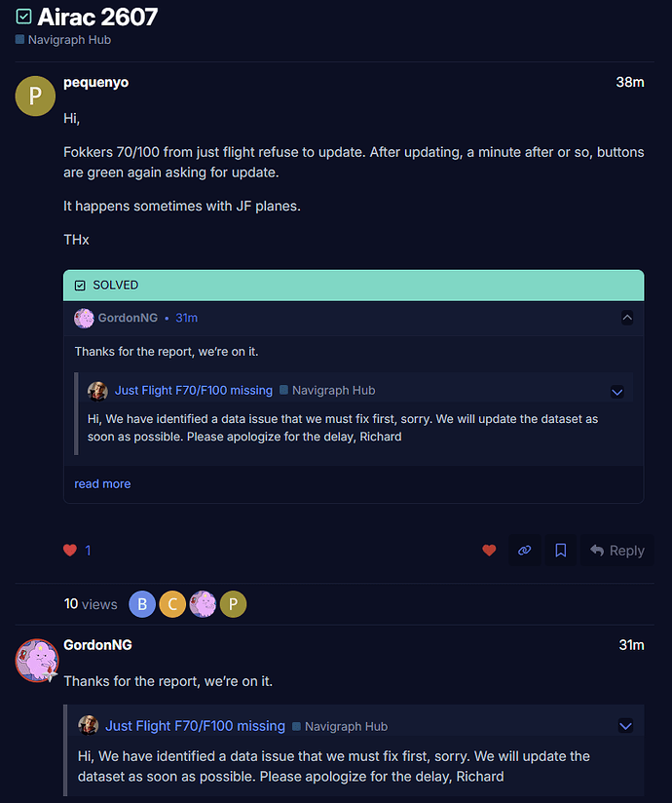Like the post with the heart icon

tap(489, 550)
